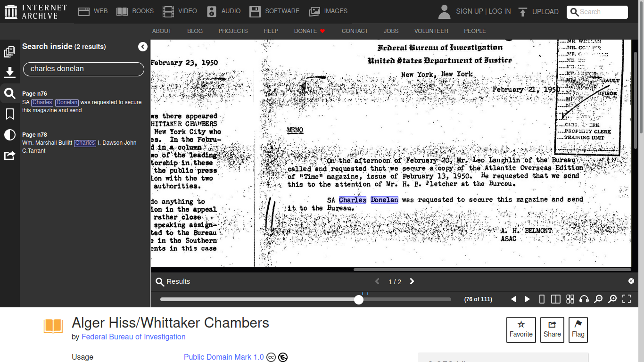Go to next search result

tap(412, 281)
